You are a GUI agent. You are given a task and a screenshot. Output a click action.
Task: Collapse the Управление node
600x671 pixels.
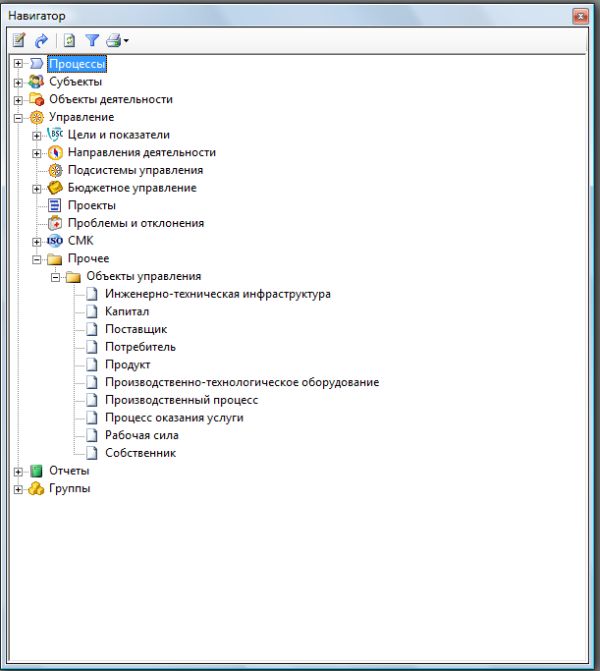(x=18, y=118)
